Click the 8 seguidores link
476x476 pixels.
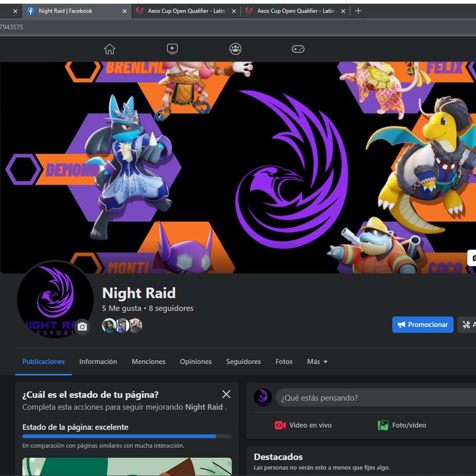point(171,308)
